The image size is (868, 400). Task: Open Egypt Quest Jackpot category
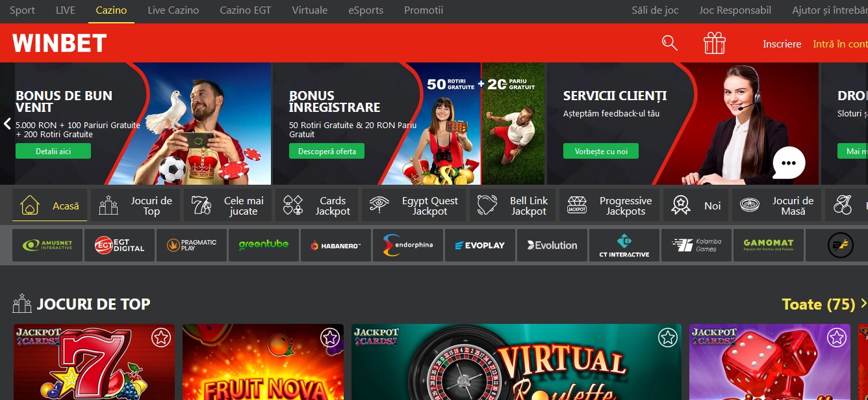pos(413,206)
